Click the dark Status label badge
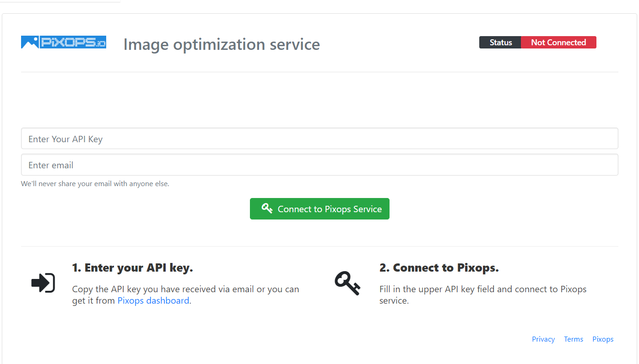The image size is (639, 364). pos(500,42)
